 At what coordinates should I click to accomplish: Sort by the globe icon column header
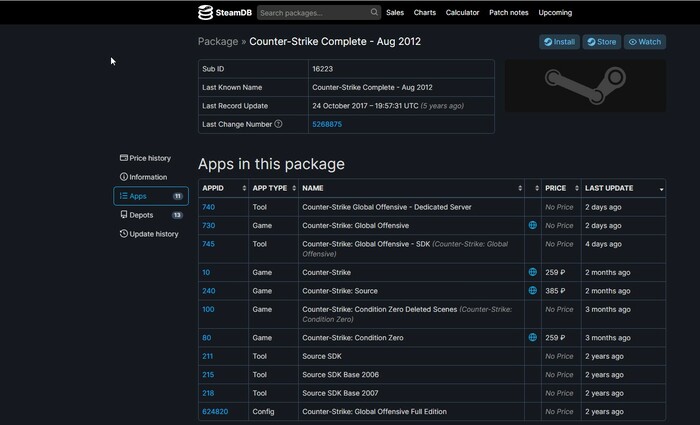[x=533, y=188]
